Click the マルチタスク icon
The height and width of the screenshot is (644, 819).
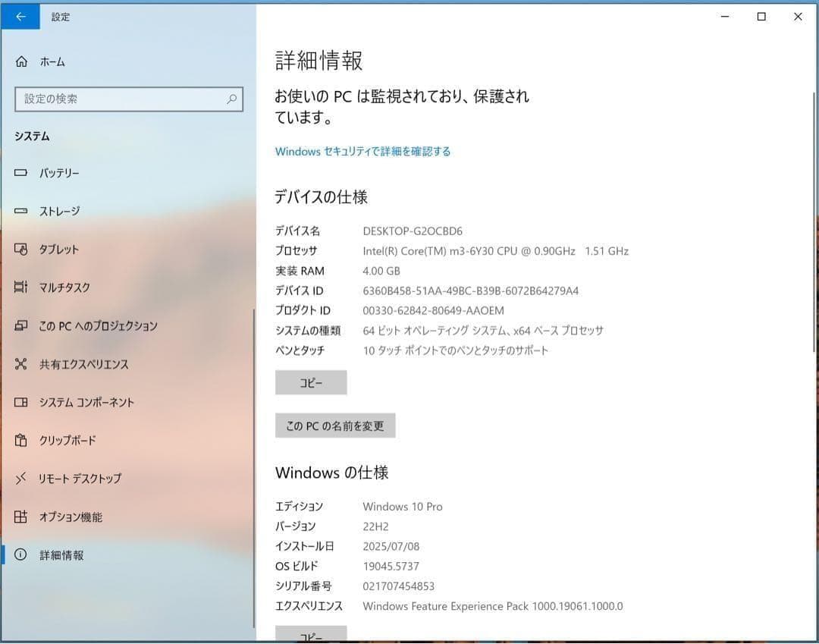pyautogui.click(x=21, y=287)
